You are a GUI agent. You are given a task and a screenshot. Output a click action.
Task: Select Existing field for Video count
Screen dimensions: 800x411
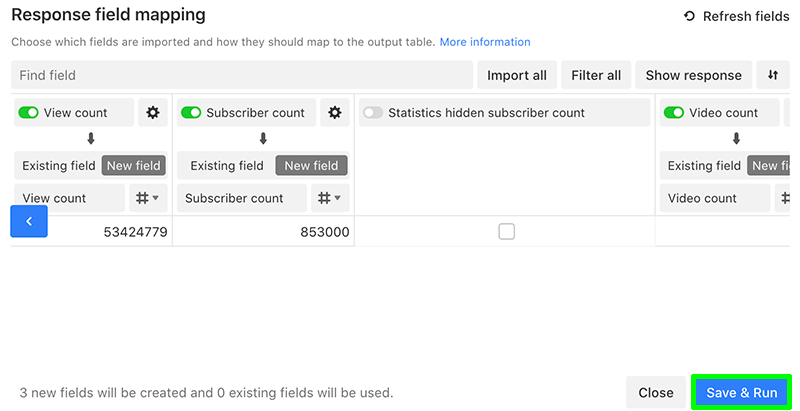tap(704, 166)
